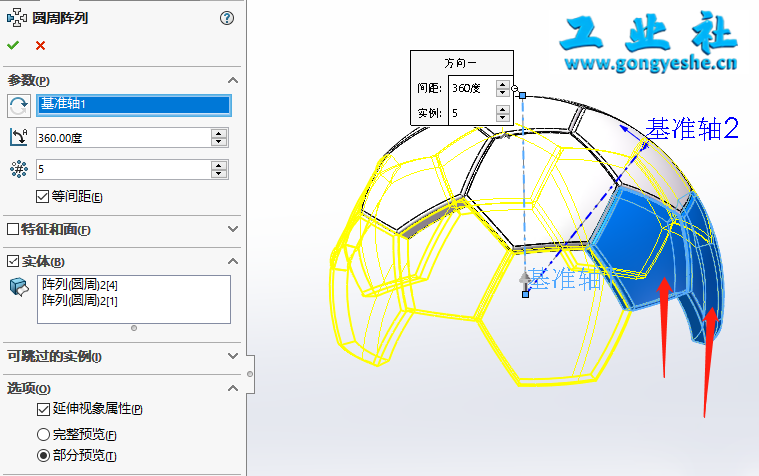
Task: Decrease the 360.00度 angle with down spinner
Action: [219, 142]
